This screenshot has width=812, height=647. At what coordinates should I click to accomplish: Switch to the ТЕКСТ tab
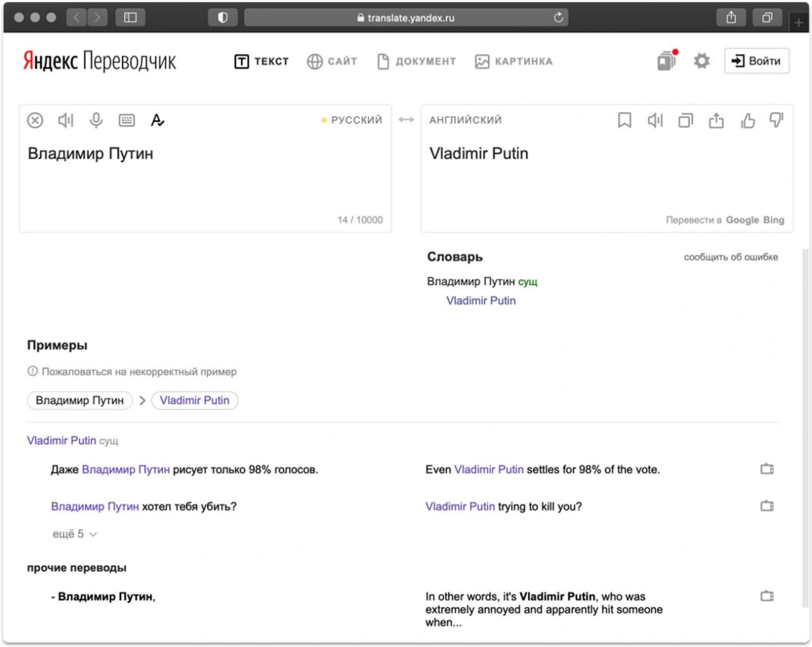(x=261, y=62)
